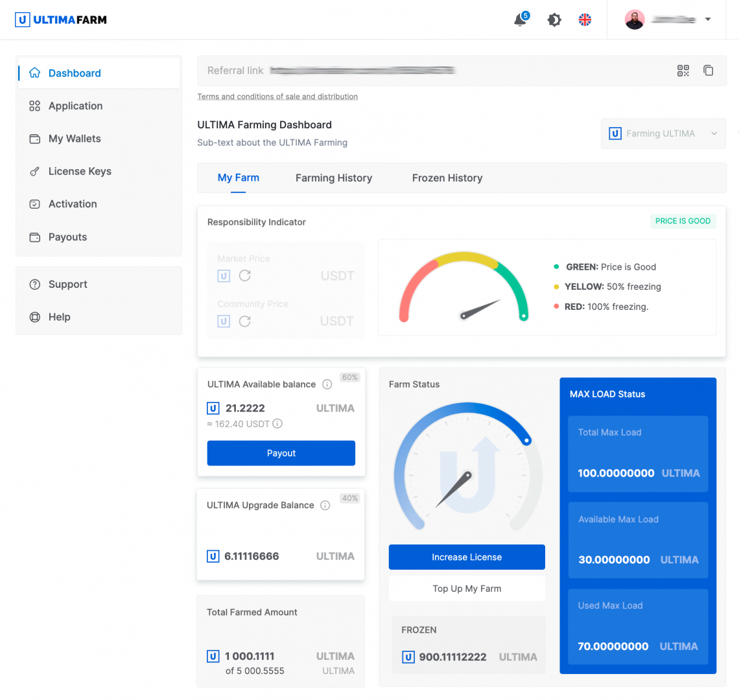Open License Keys in sidebar
The image size is (739, 700).
pos(99,171)
